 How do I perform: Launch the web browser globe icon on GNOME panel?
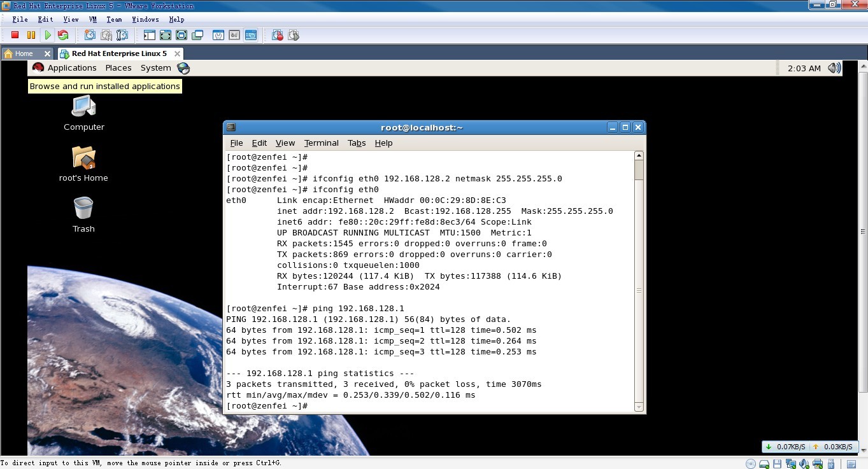183,68
